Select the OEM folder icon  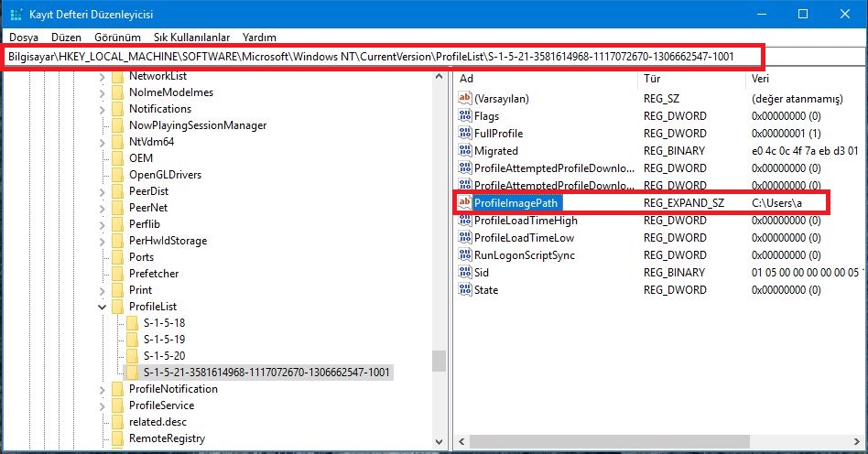click(x=117, y=158)
